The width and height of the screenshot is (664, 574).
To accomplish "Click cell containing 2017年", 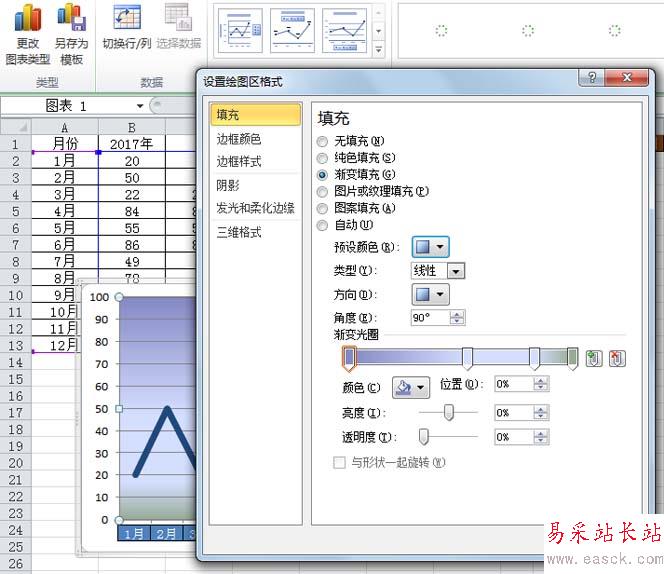I will click(x=132, y=144).
